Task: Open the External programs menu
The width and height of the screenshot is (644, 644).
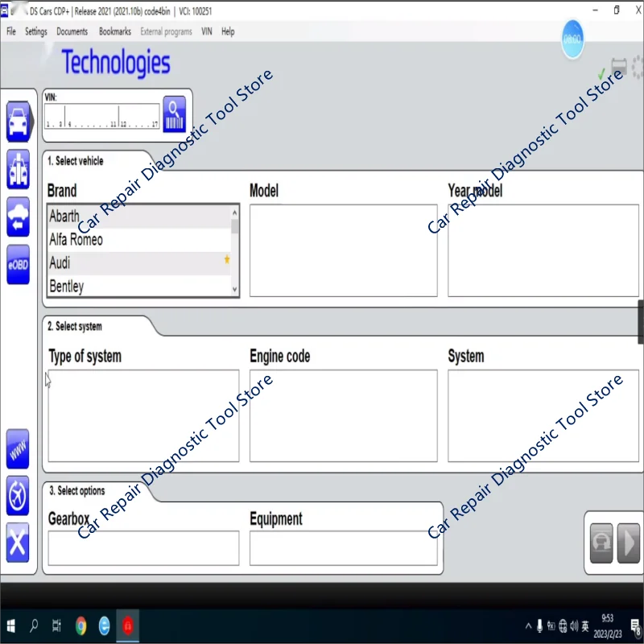Action: coord(166,31)
